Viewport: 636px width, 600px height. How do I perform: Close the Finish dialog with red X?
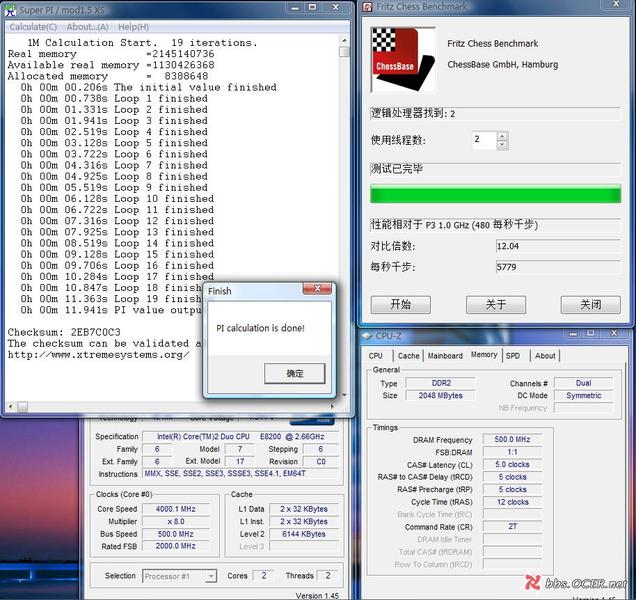[x=317, y=288]
